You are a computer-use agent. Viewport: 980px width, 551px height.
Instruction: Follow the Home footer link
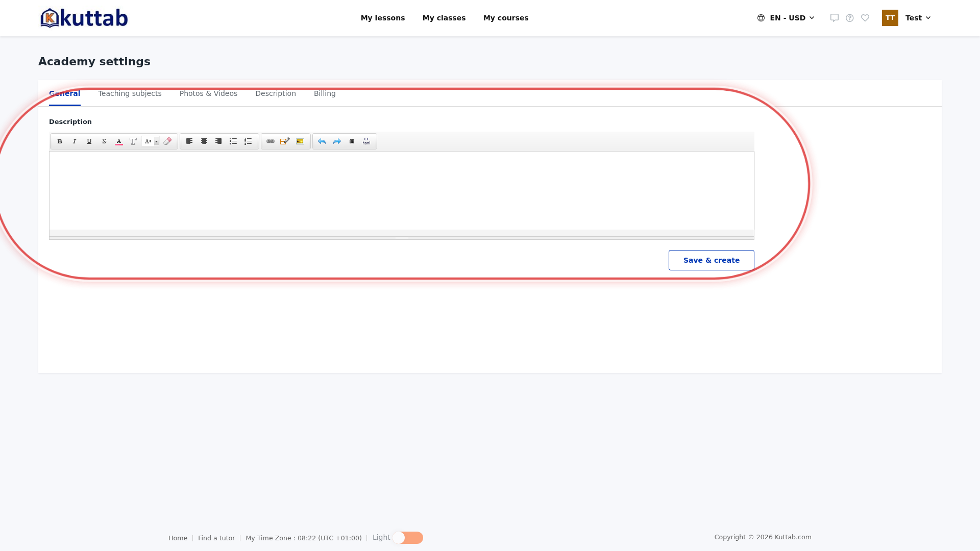[178, 538]
